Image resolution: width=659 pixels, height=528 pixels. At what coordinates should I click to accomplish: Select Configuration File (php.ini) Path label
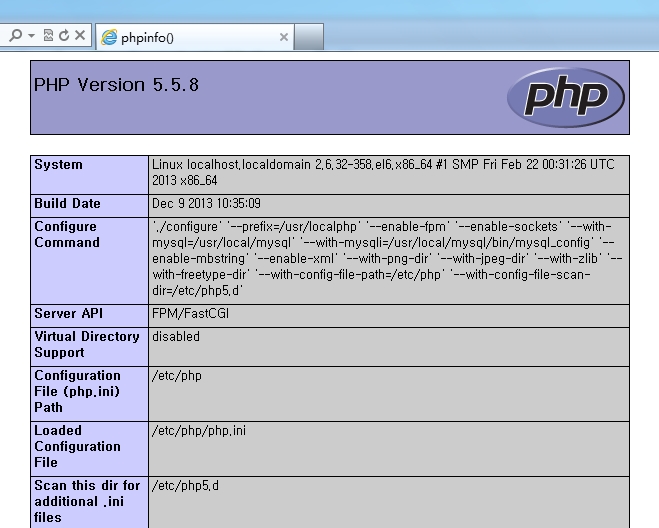point(77,391)
